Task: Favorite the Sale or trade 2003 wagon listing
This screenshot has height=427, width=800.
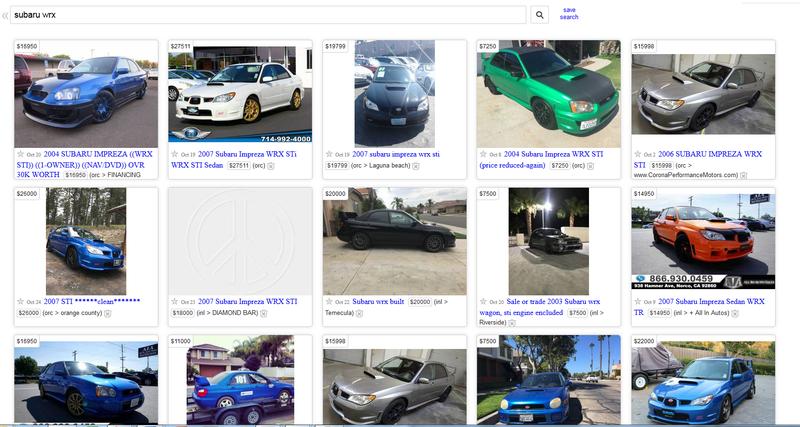Action: (x=483, y=302)
